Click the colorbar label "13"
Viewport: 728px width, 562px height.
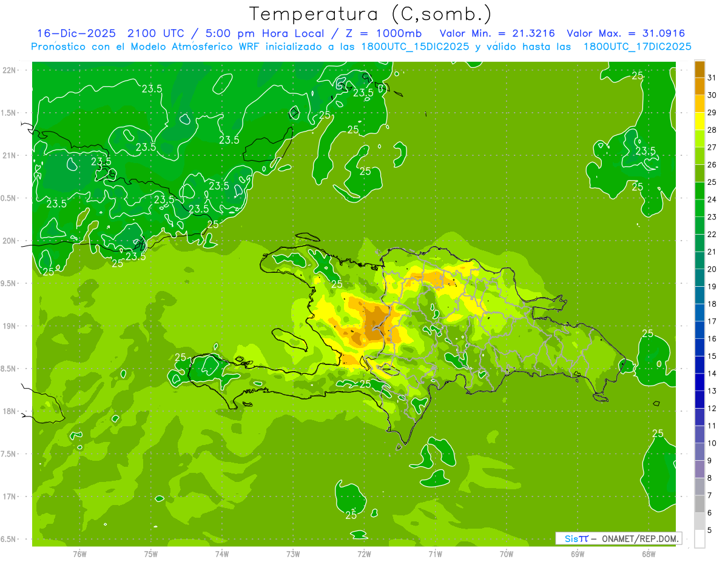point(712,391)
